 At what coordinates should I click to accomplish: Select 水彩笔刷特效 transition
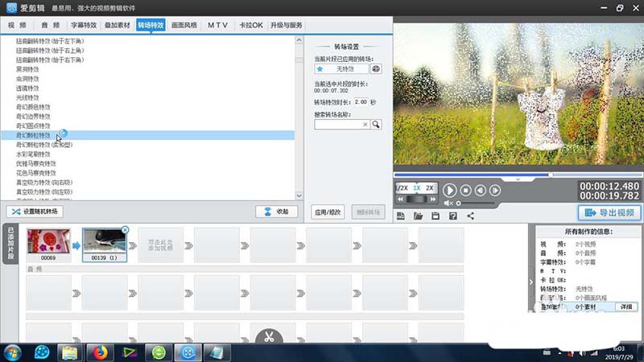33,154
